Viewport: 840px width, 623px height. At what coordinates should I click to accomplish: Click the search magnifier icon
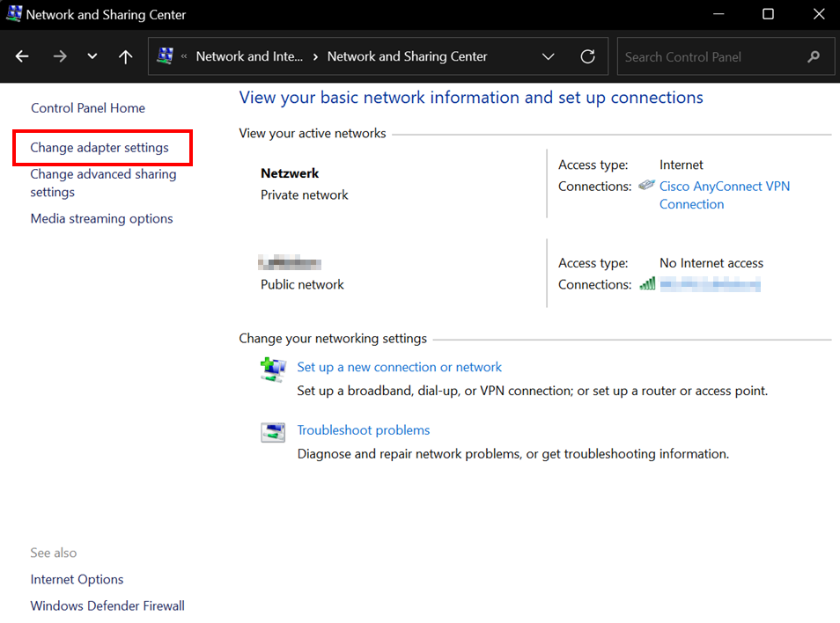[813, 56]
